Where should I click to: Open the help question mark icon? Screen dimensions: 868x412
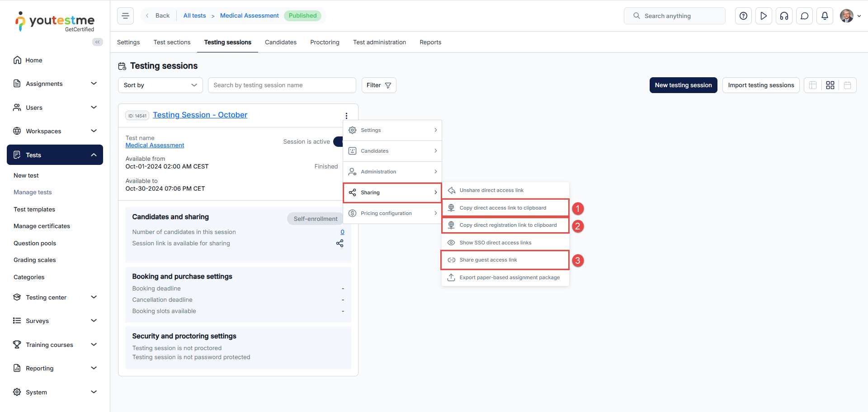pos(743,16)
